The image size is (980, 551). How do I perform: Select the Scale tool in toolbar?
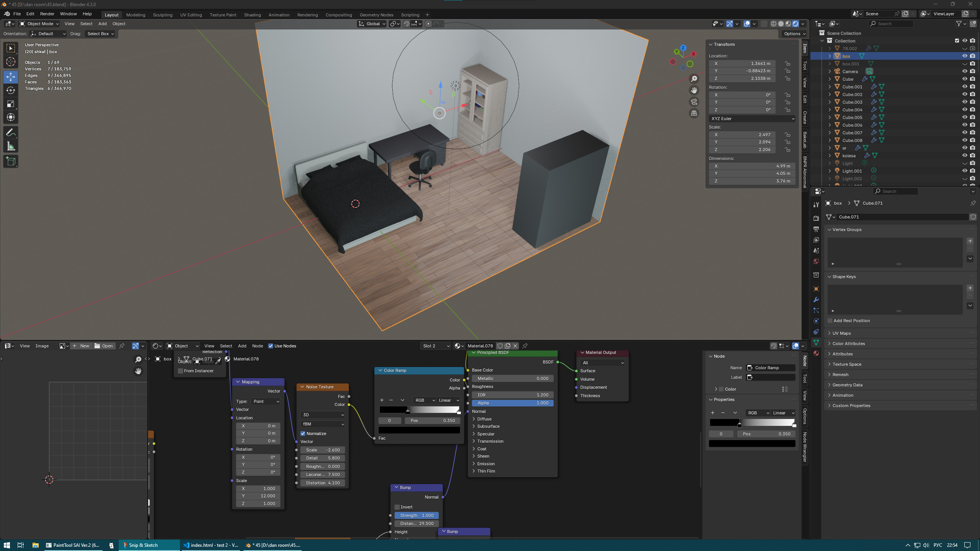tap(11, 104)
